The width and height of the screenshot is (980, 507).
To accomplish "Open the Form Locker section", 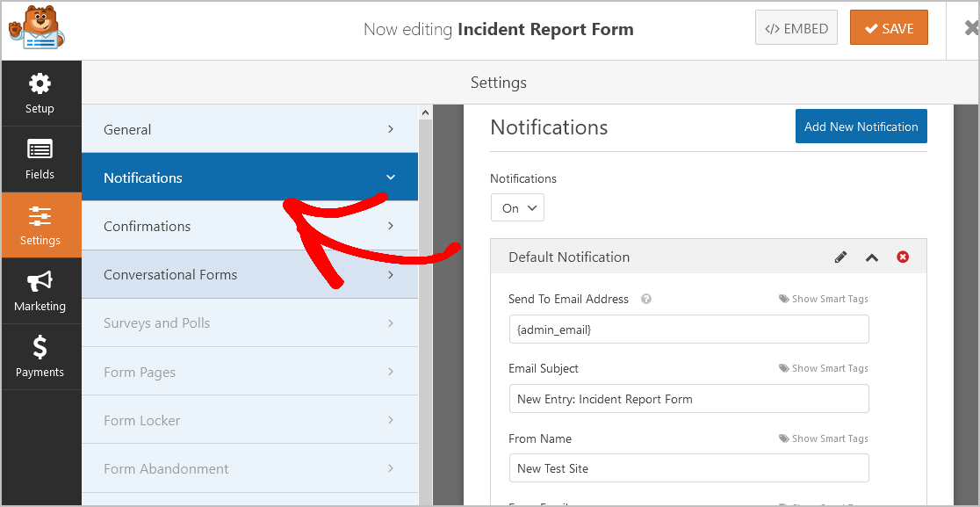I will (249, 420).
